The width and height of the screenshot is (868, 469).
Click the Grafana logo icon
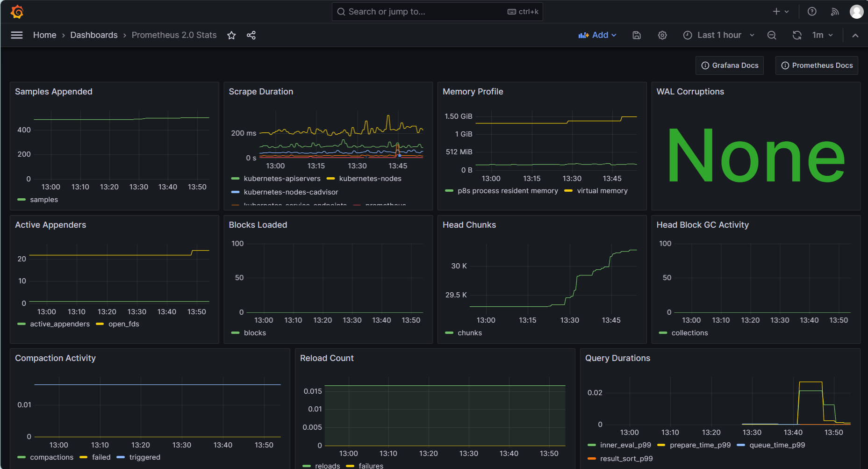coord(17,12)
